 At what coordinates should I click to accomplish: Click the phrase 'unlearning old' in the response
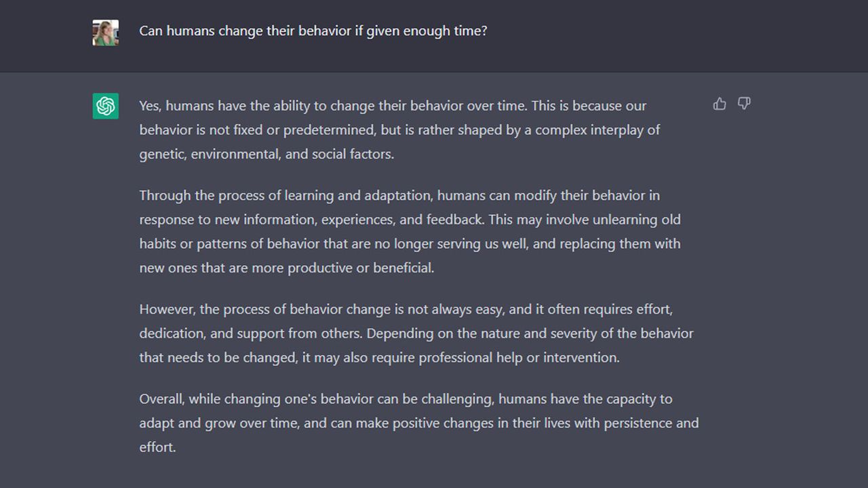pyautogui.click(x=636, y=220)
